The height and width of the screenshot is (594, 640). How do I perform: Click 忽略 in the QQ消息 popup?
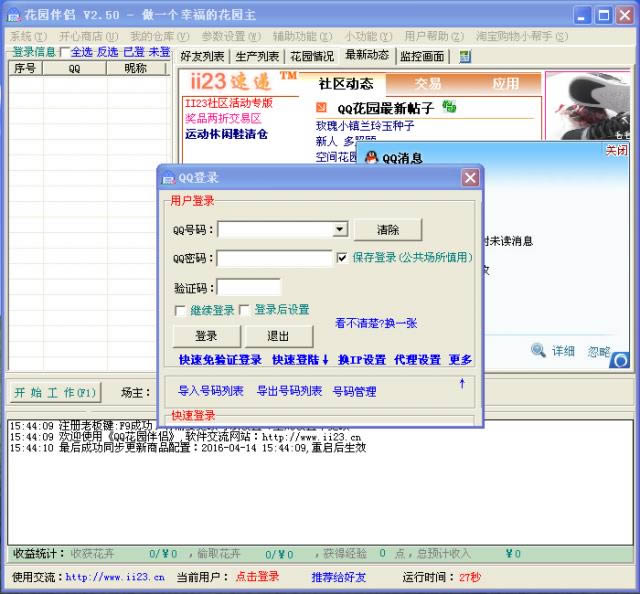599,351
